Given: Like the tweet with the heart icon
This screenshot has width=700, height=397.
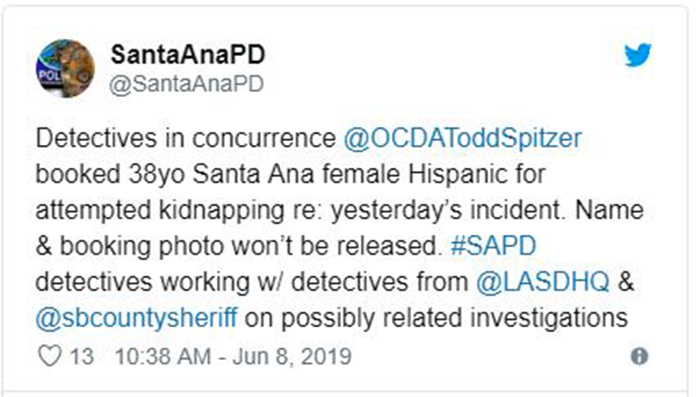Looking at the screenshot, I should 49,356.
